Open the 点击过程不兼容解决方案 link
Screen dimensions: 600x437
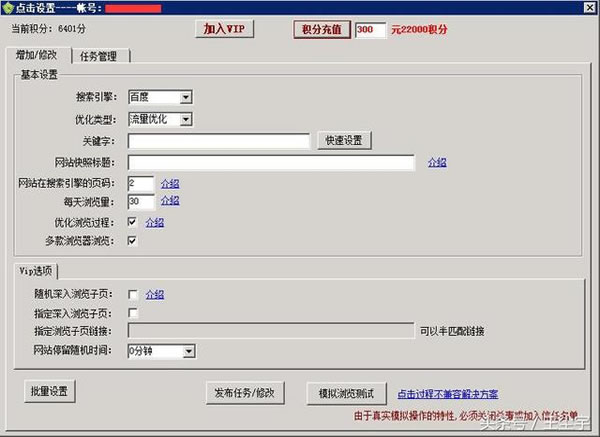click(448, 394)
